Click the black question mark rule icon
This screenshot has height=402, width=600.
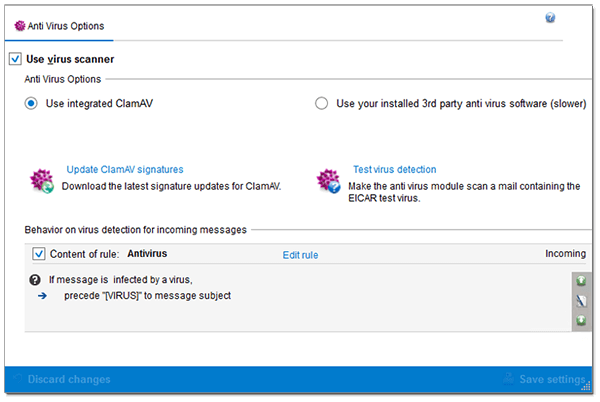[x=35, y=280]
